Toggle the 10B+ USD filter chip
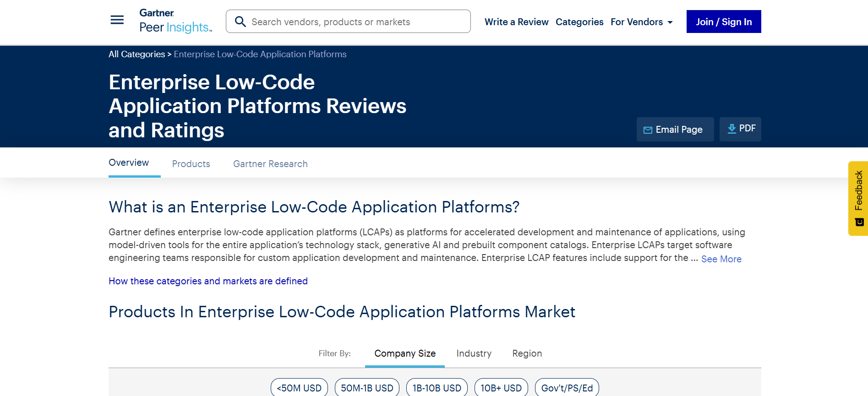The width and height of the screenshot is (868, 396). 501,388
